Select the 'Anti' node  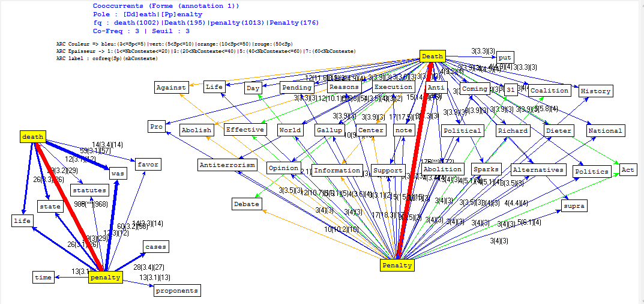coord(435,88)
